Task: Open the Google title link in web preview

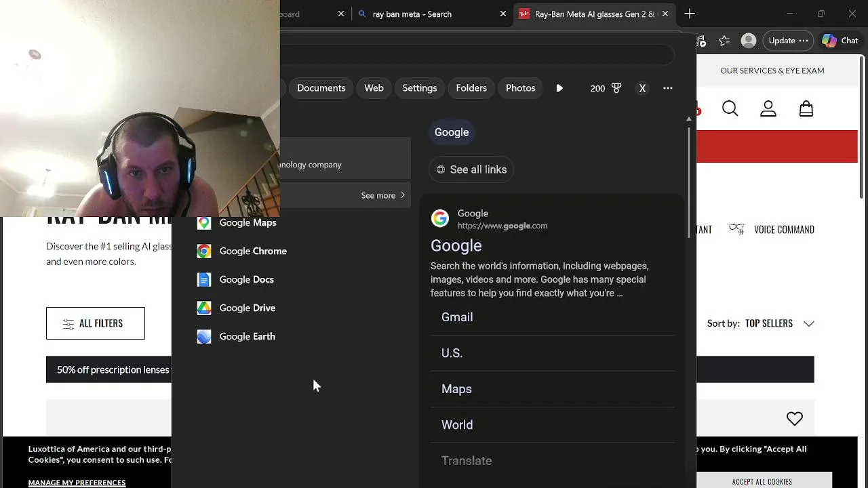Action: (456, 245)
